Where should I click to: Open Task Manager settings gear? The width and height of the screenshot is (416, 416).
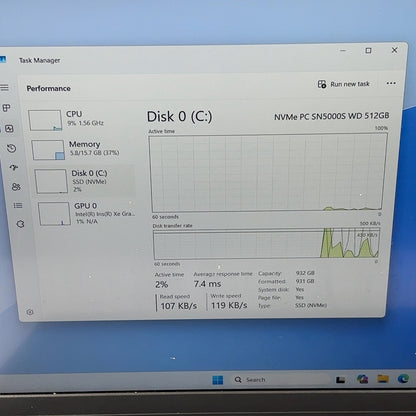[30, 312]
